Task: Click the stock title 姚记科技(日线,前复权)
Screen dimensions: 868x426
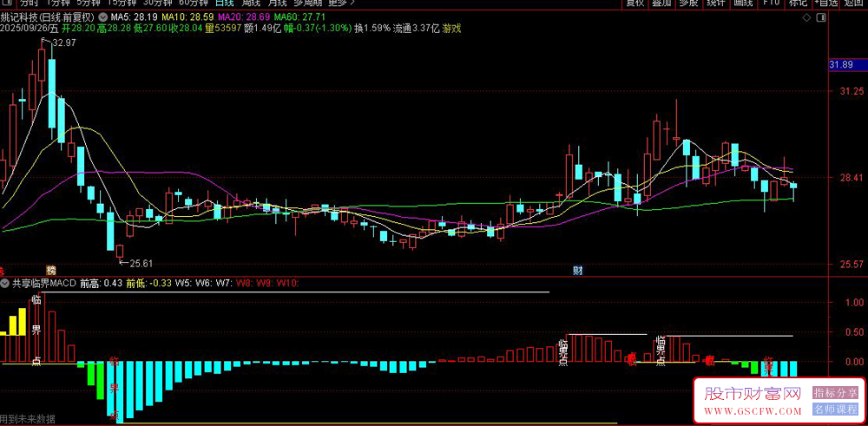Action: click(x=48, y=17)
